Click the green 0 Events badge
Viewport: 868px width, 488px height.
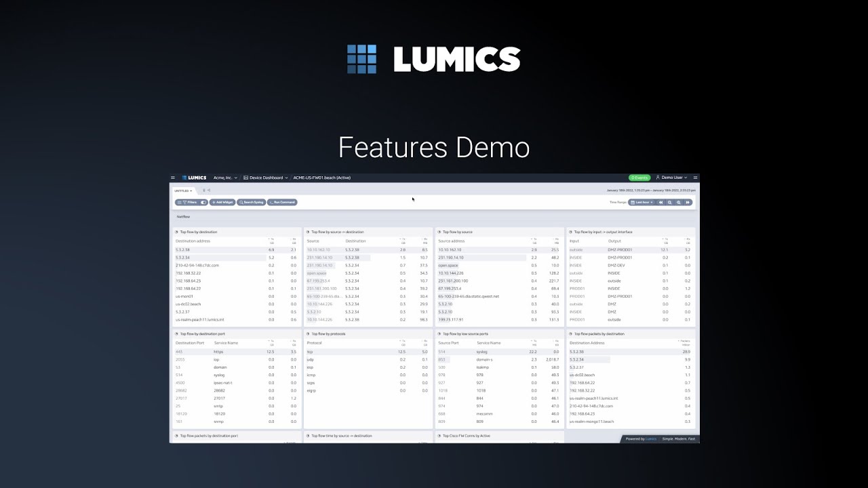coord(639,178)
